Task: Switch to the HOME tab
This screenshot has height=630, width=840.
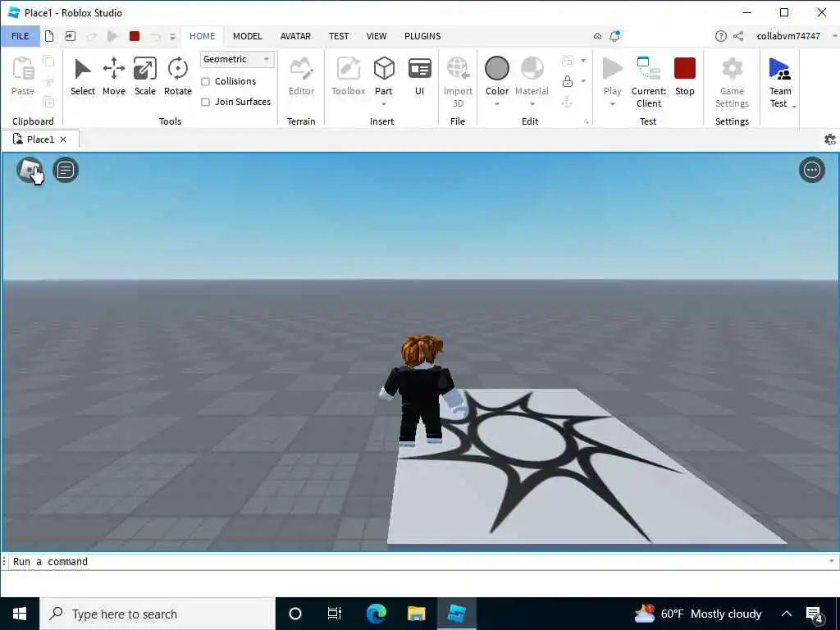Action: pyautogui.click(x=202, y=36)
